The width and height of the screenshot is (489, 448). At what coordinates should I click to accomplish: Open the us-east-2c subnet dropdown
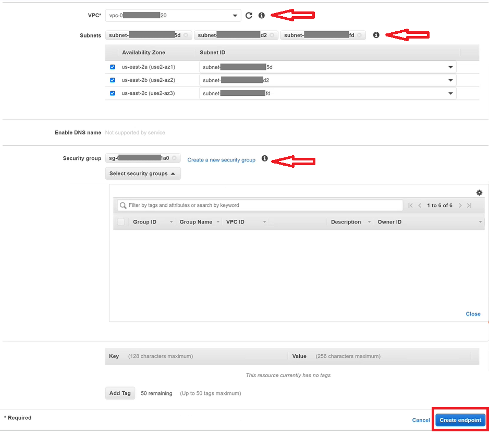pyautogui.click(x=450, y=93)
